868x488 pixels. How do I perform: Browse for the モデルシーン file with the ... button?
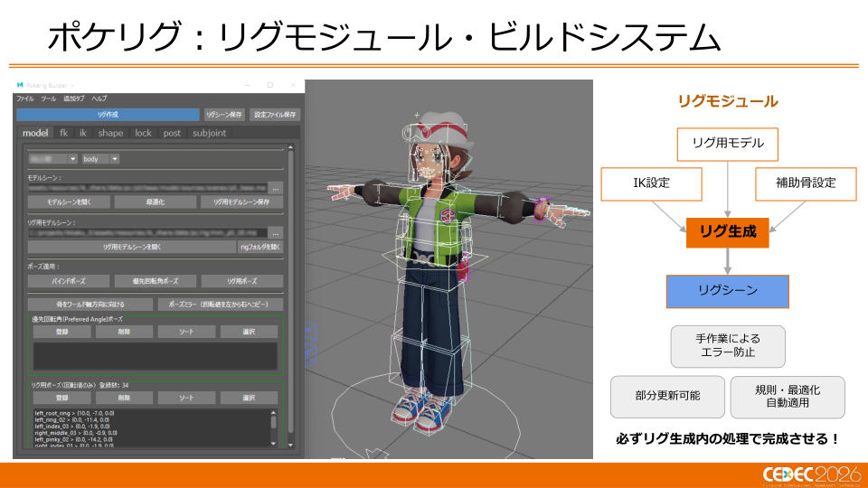tap(276, 188)
